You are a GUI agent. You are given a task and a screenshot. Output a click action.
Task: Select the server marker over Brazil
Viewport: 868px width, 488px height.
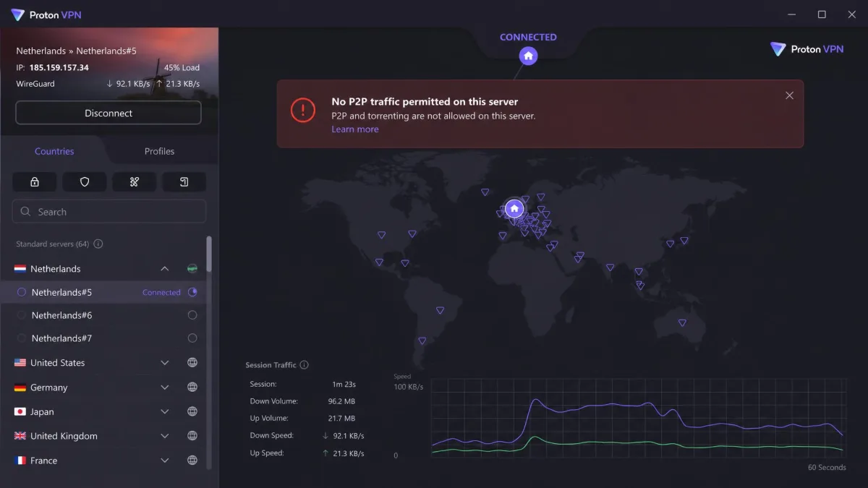pyautogui.click(x=440, y=310)
